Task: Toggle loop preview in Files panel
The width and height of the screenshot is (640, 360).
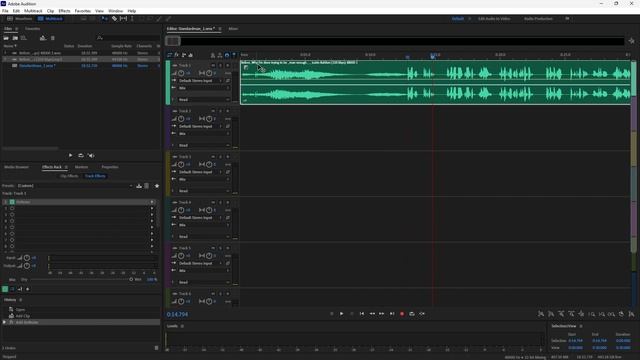Action: point(81,156)
